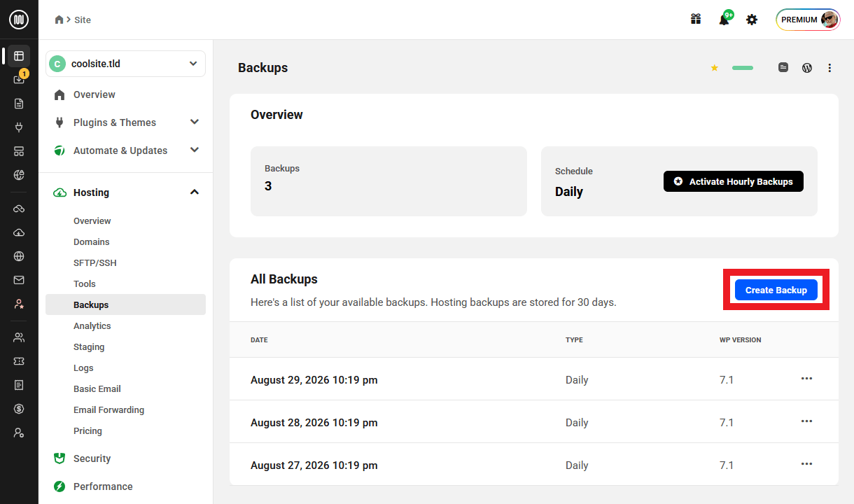Select the August 29, 2026 backup row

point(534,379)
